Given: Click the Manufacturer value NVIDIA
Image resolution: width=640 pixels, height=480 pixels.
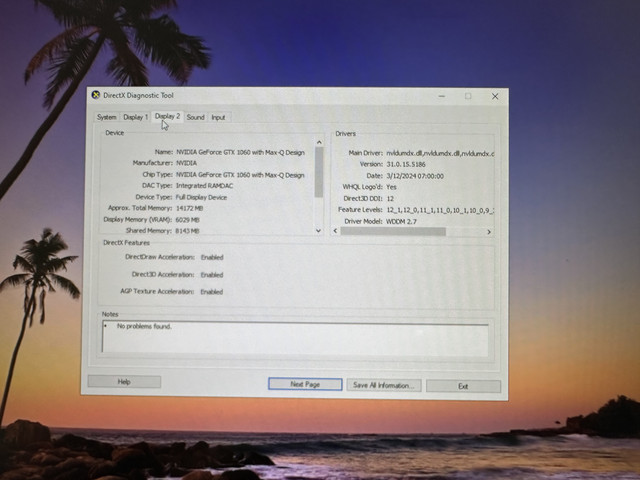Looking at the screenshot, I should pyautogui.click(x=186, y=163).
